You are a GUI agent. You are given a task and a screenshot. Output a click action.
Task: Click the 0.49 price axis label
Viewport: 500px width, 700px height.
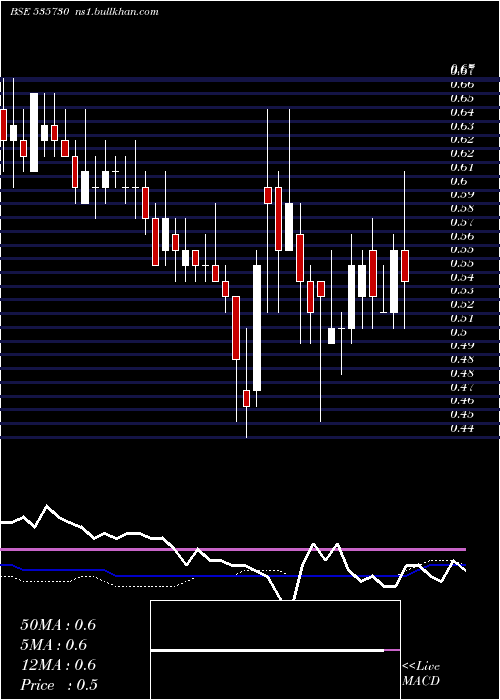tap(462, 346)
